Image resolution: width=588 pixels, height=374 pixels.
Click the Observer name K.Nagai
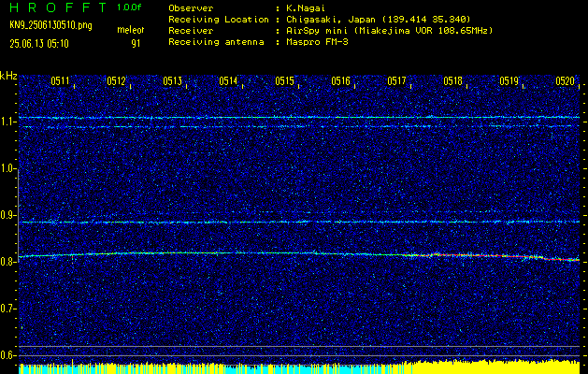coord(305,7)
